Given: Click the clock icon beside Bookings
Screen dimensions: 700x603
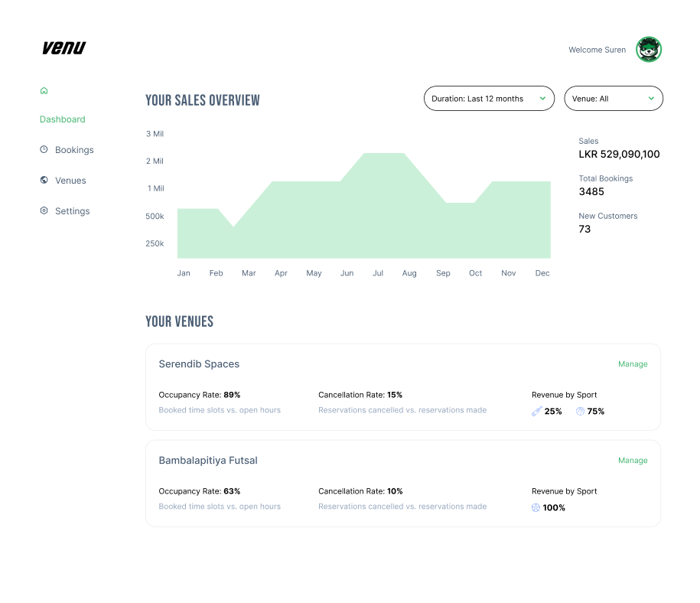Looking at the screenshot, I should point(44,150).
